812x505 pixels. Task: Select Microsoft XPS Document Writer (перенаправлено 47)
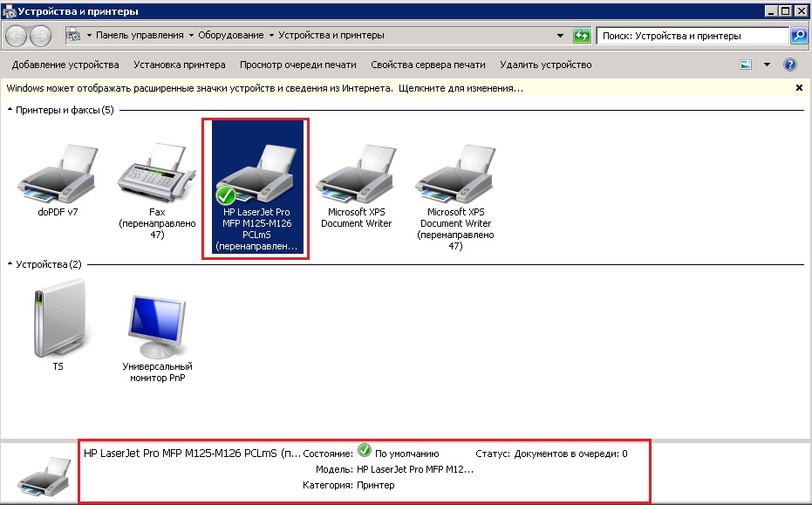(x=455, y=174)
